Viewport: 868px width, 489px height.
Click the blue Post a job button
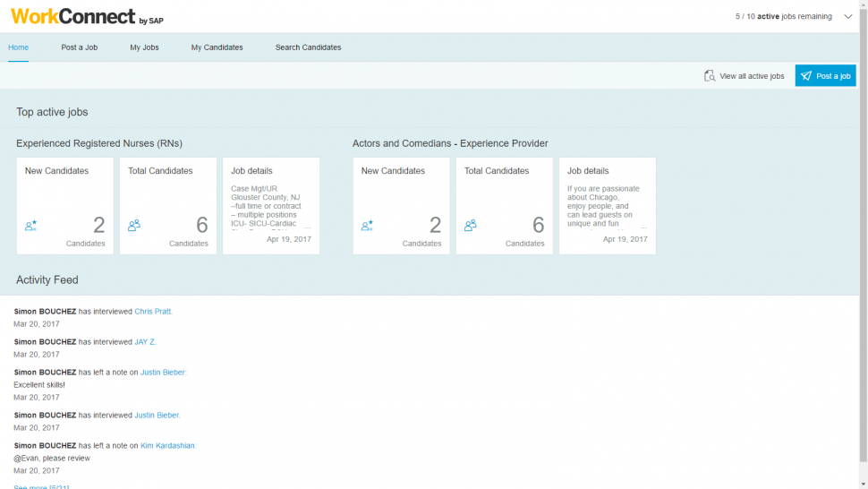pos(825,76)
